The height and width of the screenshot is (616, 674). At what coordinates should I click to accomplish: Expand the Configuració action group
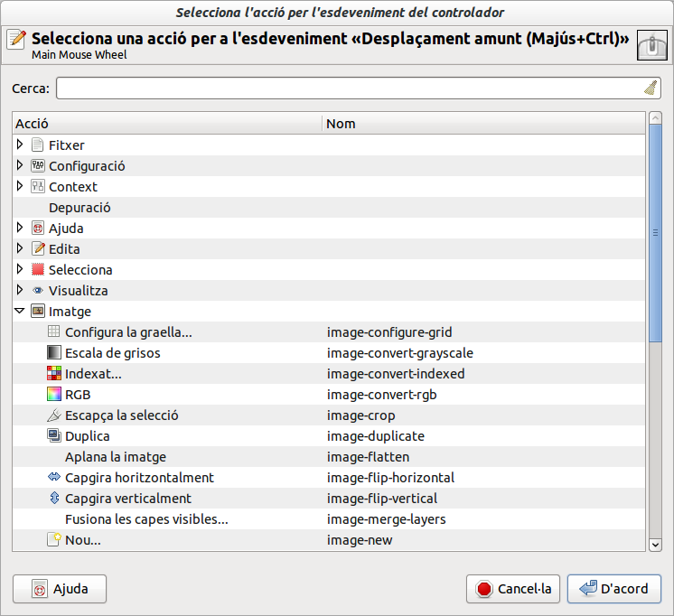[x=20, y=165]
